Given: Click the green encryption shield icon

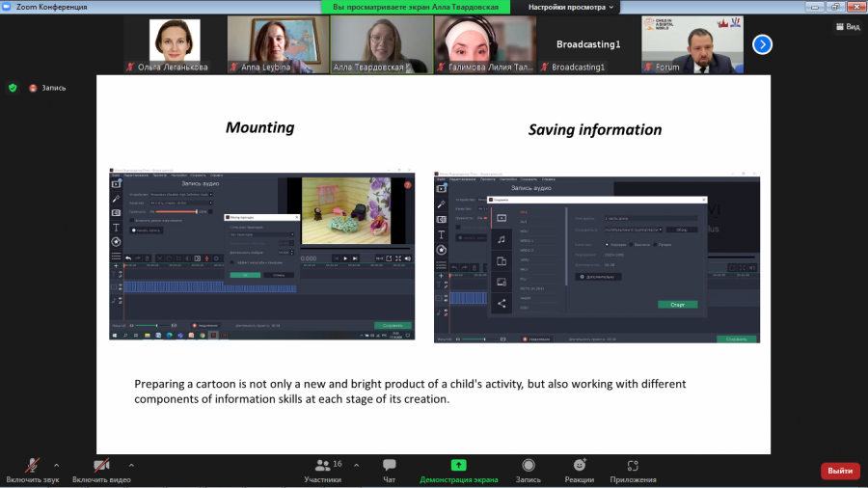Looking at the screenshot, I should tap(13, 88).
